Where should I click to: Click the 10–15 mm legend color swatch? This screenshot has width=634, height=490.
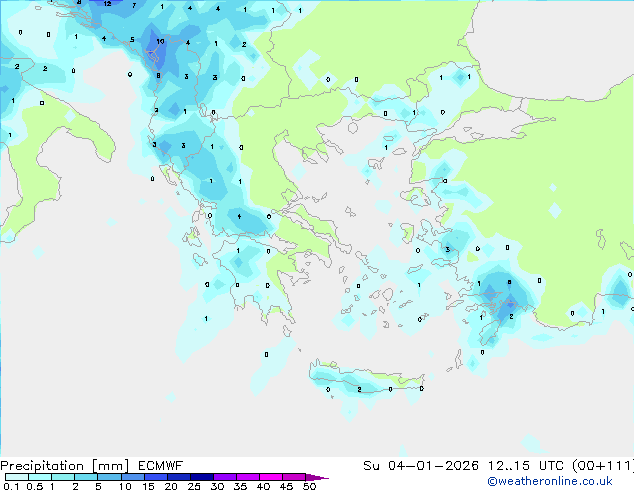132,477
